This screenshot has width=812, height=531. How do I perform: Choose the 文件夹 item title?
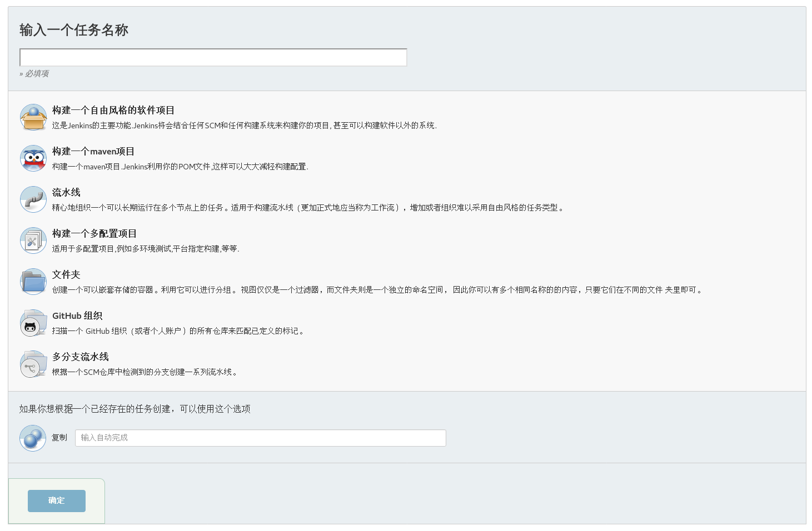tap(66, 275)
